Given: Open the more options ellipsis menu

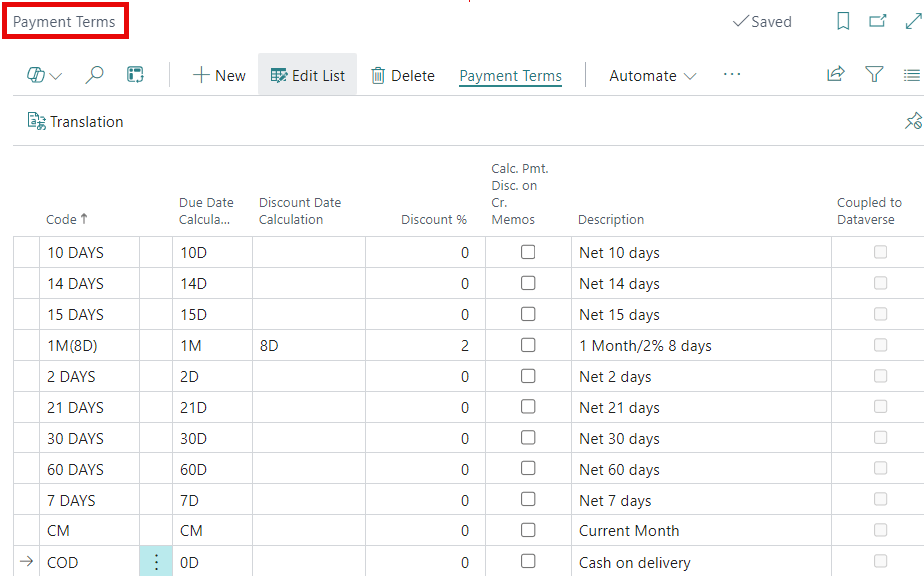Looking at the screenshot, I should (x=732, y=75).
